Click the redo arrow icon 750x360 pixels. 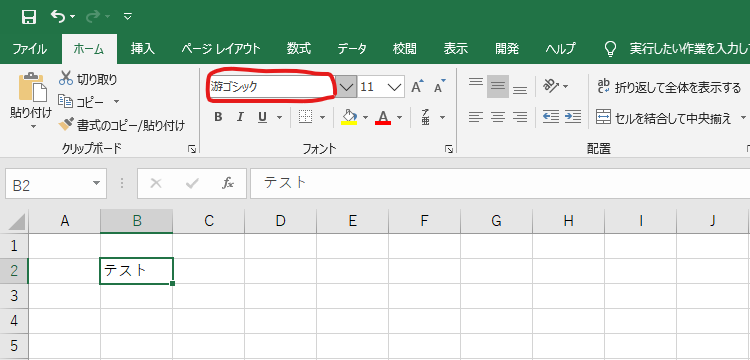pos(93,17)
